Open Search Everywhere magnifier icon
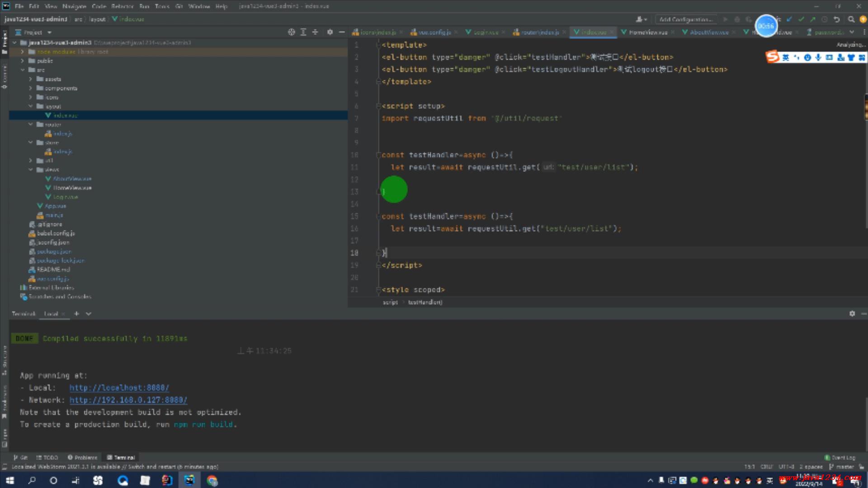 pos(851,19)
